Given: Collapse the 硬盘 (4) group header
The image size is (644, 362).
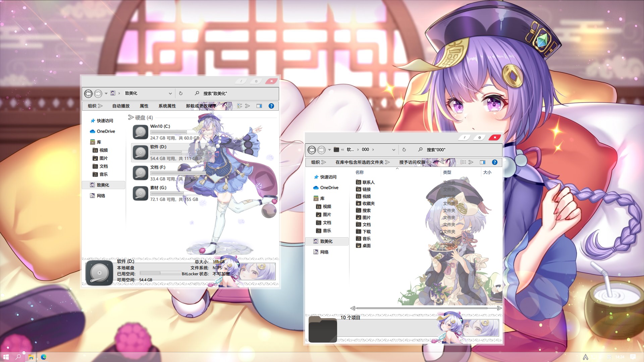Looking at the screenshot, I should 131,117.
